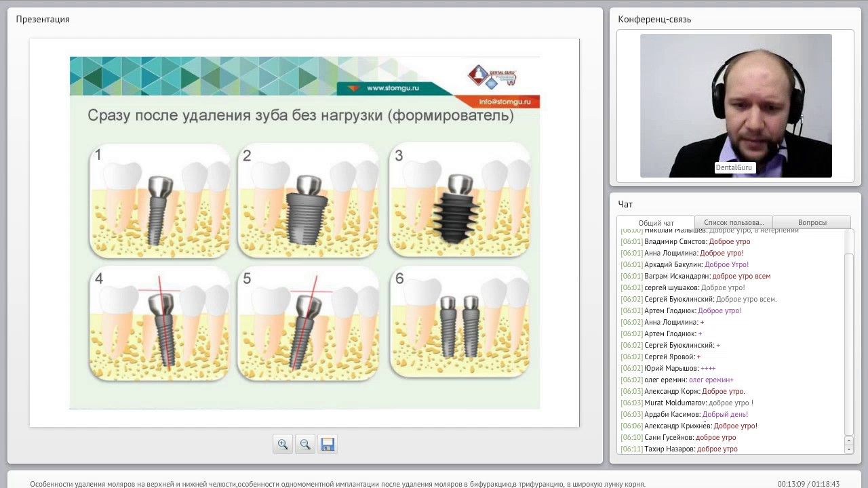Viewport: 868px width, 488px height.
Task: Click the www.stomgu.ru link on slide
Action: (393, 88)
